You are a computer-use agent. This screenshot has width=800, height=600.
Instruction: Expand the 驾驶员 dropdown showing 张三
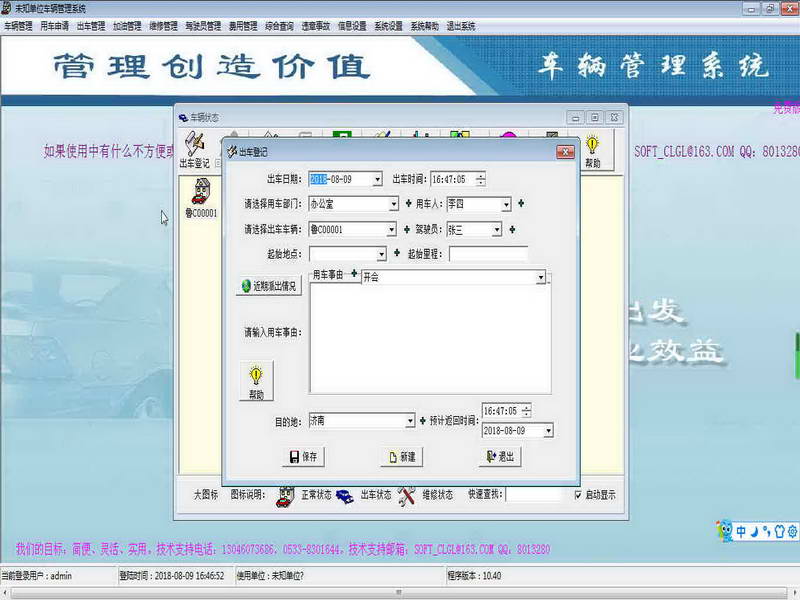[496, 230]
